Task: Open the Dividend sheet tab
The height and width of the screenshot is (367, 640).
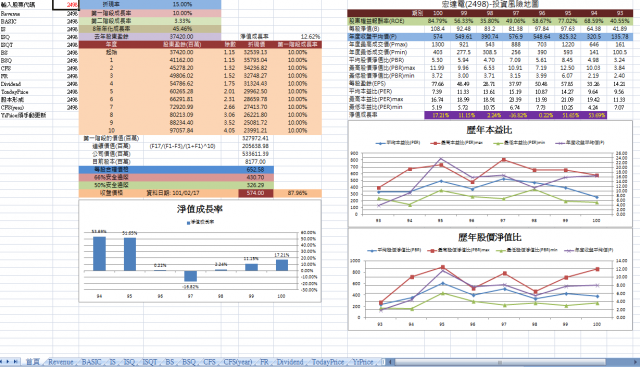Action: [x=290, y=362]
